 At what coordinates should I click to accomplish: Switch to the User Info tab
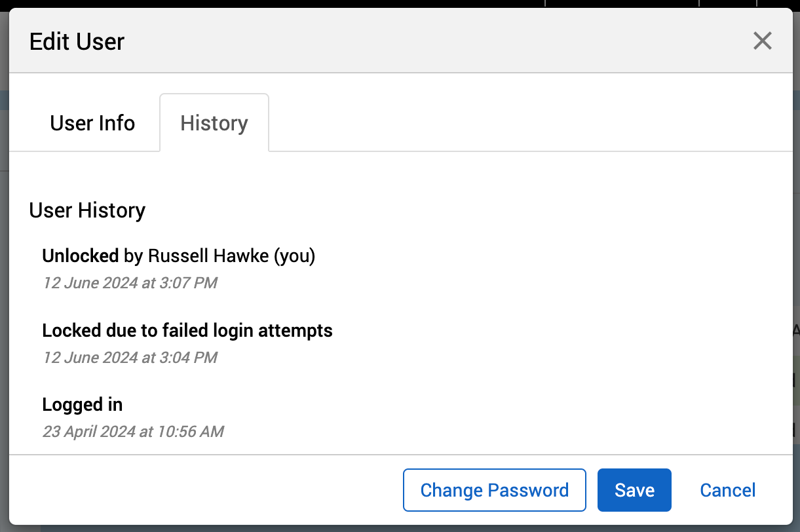(92, 123)
